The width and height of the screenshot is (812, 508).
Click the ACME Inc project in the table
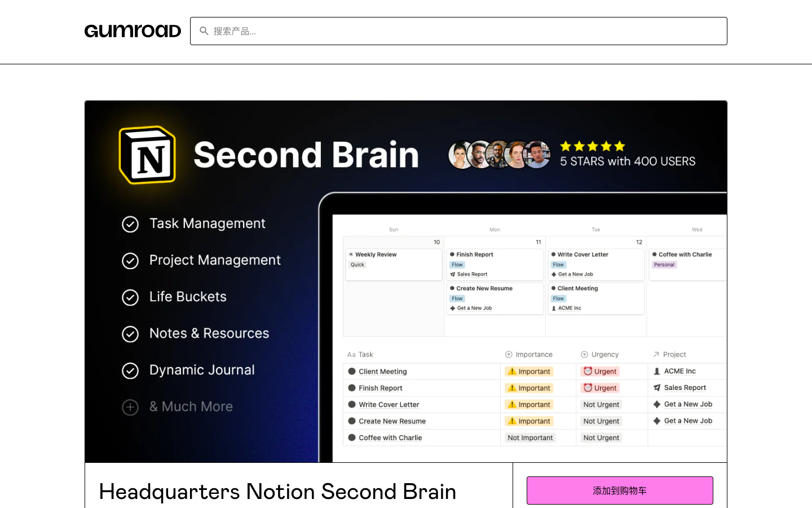674,371
